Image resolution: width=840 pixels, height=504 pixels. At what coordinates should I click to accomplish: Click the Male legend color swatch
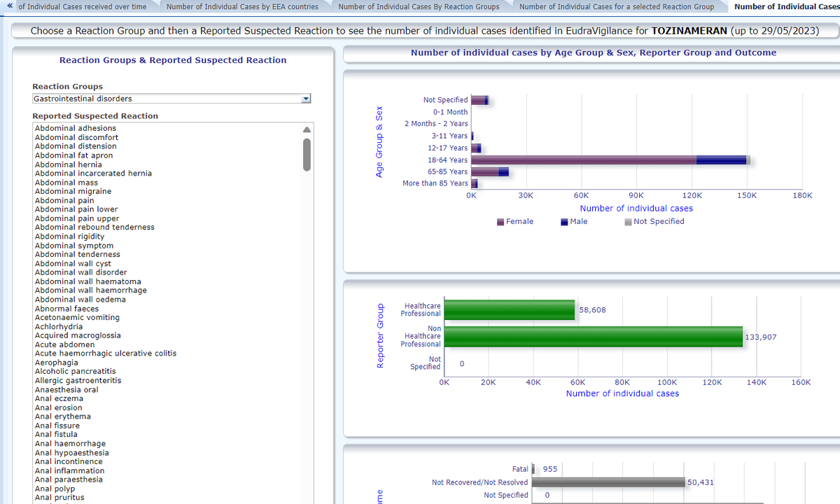(564, 222)
